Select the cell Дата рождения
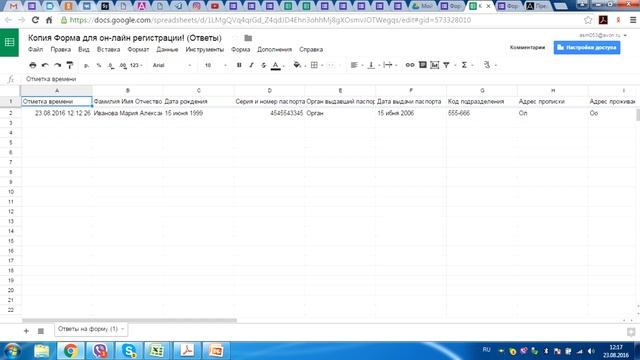This screenshot has width=640, height=360. (x=199, y=101)
